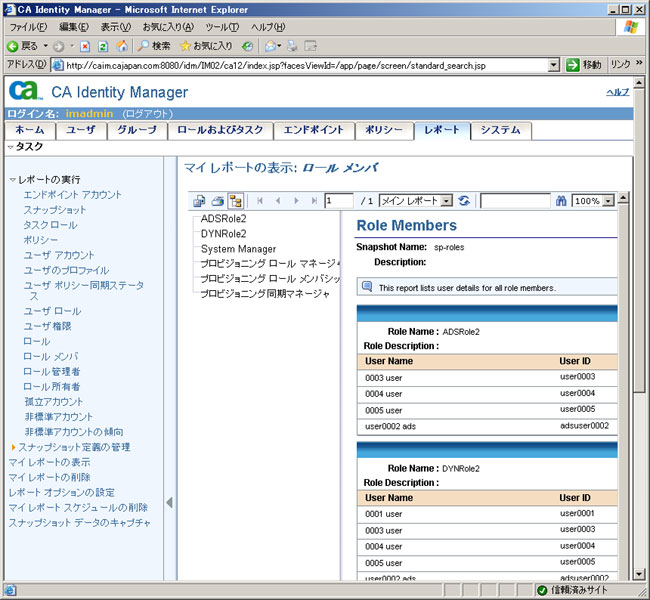Screen dimensions: 650x600
Task: Click the IE Stop loading icon
Action: tap(85, 46)
